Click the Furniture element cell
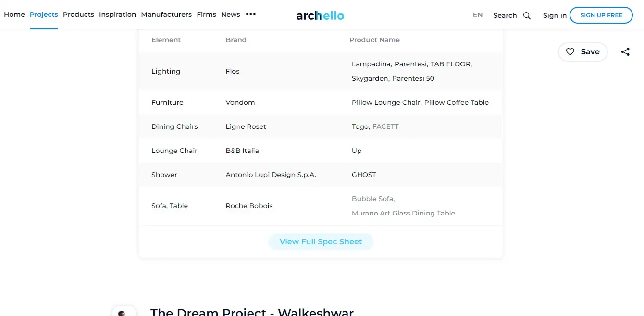The image size is (644, 316). 167,102
